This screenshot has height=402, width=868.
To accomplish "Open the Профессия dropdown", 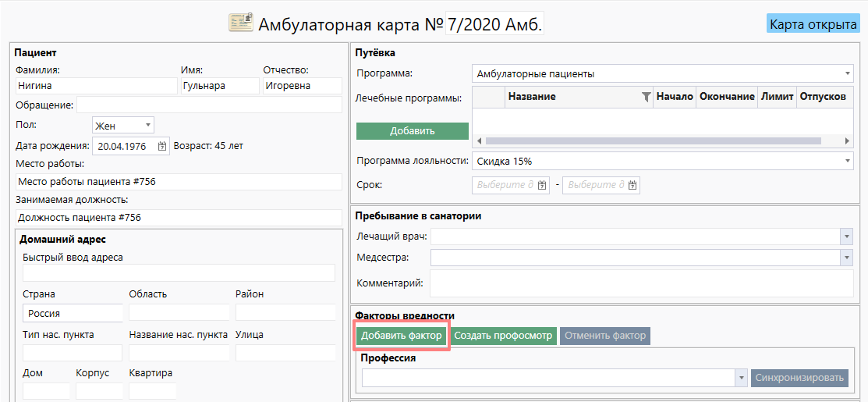I will [741, 378].
